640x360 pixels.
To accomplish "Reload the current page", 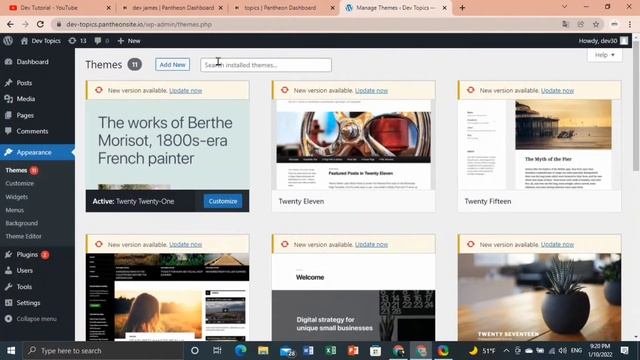I will coord(40,24).
